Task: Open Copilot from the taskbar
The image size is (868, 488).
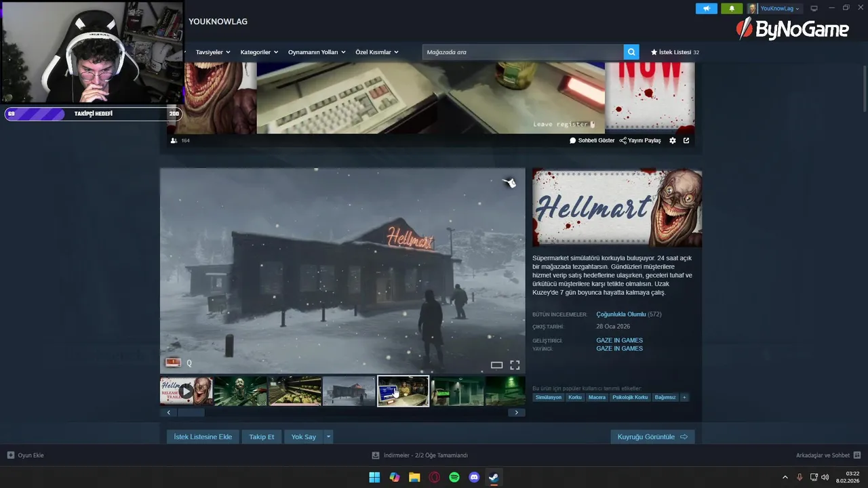Action: pos(395,477)
